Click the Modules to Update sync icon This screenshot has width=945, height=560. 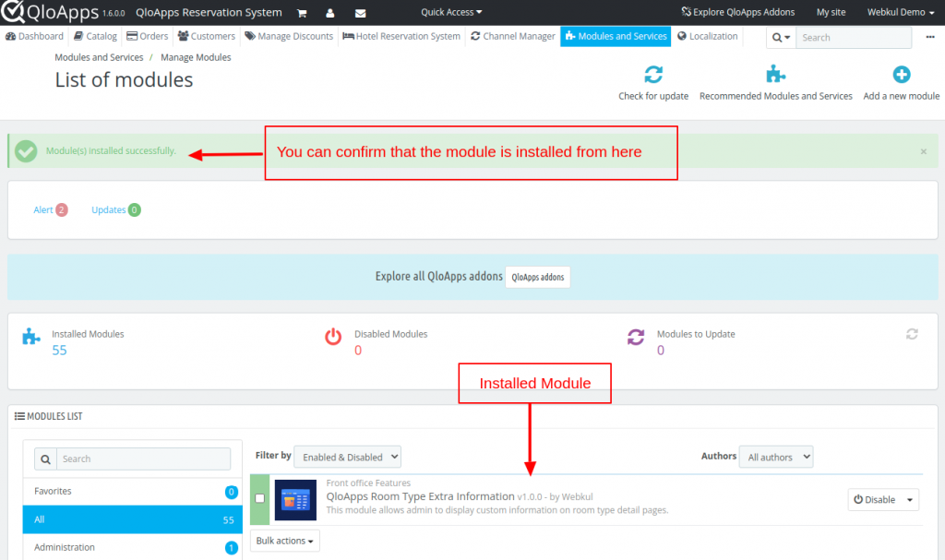click(x=636, y=337)
